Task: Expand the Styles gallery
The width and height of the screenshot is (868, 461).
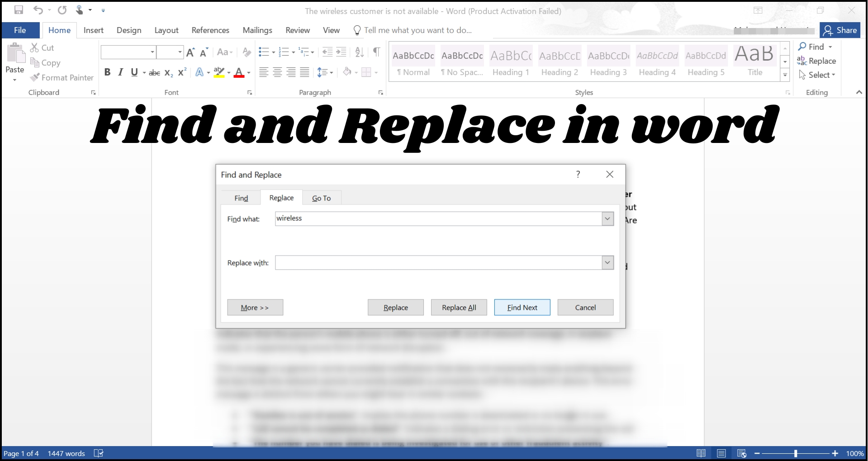Action: 785,75
